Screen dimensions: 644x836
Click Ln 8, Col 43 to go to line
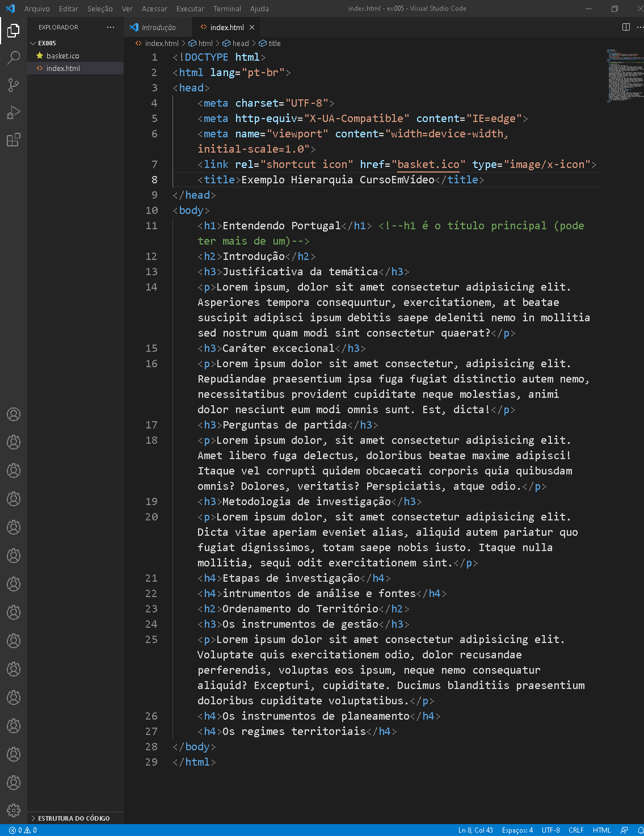475,830
